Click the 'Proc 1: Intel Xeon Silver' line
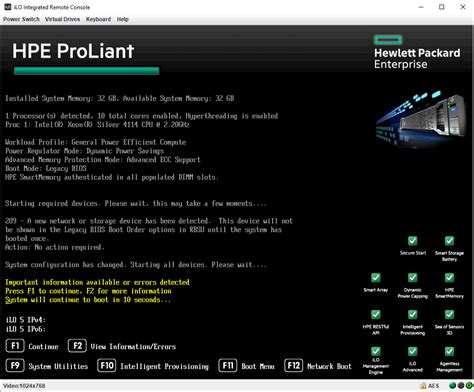The image size is (474, 392). (97, 125)
